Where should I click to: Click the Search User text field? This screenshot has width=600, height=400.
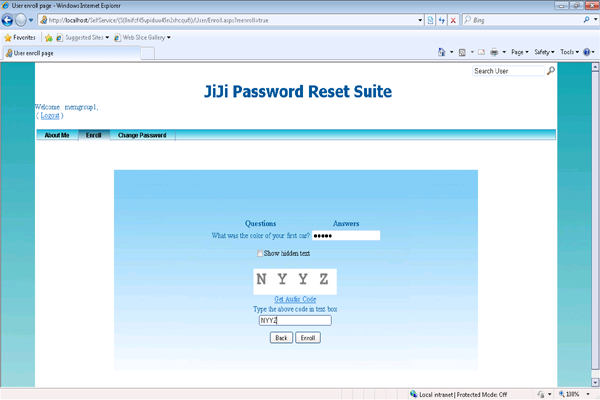(509, 71)
